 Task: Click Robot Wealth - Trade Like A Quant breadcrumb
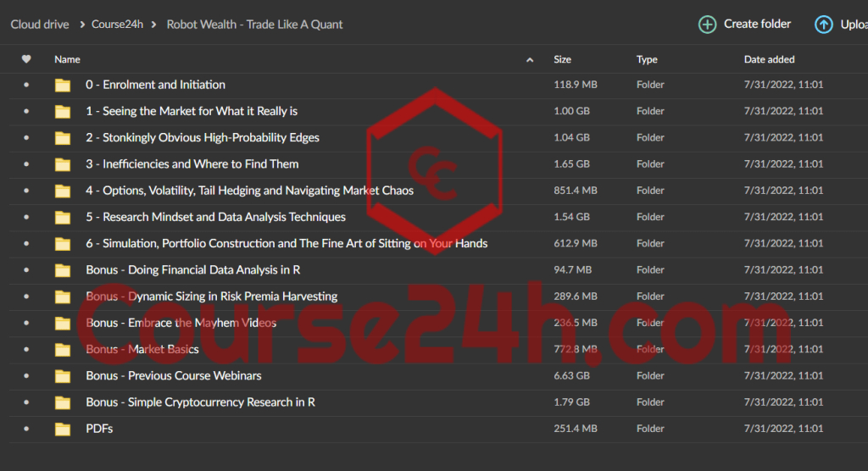pos(254,25)
